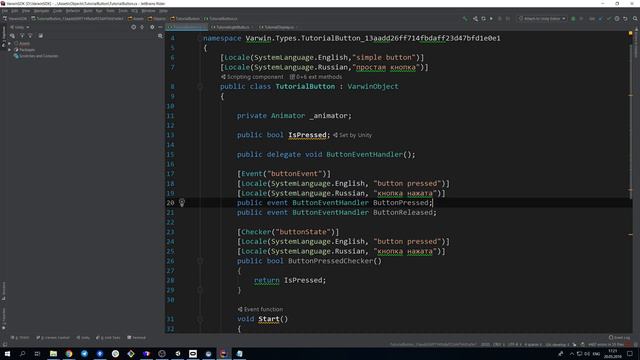Screen dimensions: 640x360
Task: Open the Windows notification center icon
Action: (630, 353)
